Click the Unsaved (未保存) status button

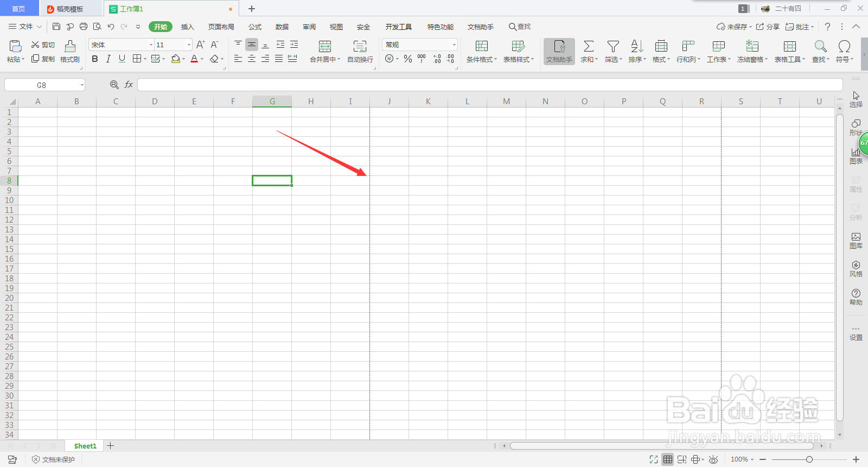point(734,27)
